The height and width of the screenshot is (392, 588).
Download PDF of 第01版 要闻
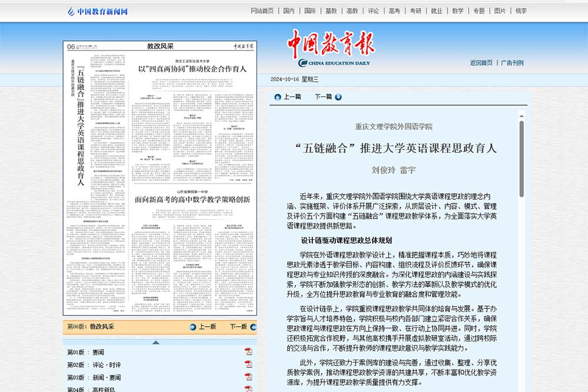(x=248, y=352)
